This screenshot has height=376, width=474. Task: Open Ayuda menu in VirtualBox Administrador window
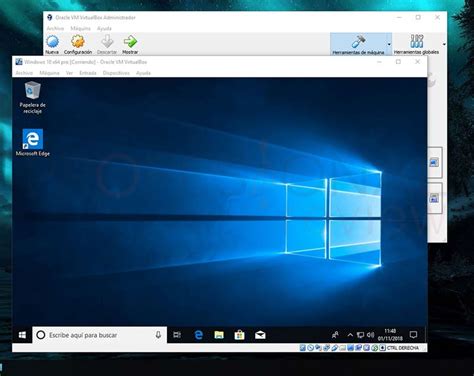104,28
